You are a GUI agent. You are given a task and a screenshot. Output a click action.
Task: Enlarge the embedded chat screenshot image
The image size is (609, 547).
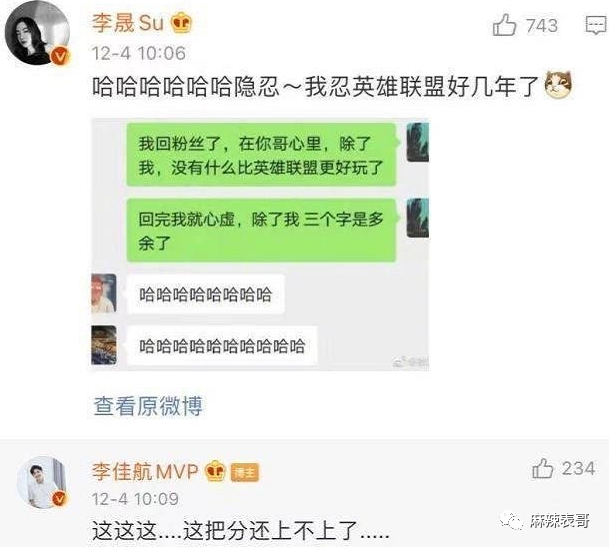(x=260, y=244)
